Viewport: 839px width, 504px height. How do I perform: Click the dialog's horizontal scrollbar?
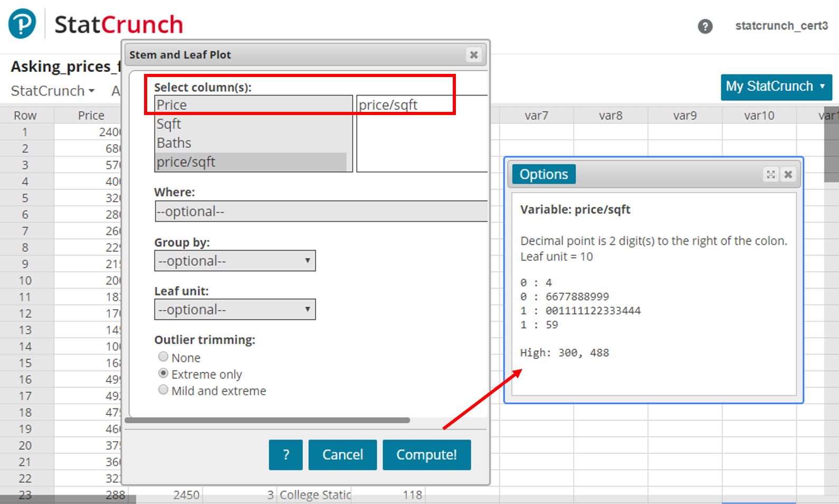(x=267, y=421)
